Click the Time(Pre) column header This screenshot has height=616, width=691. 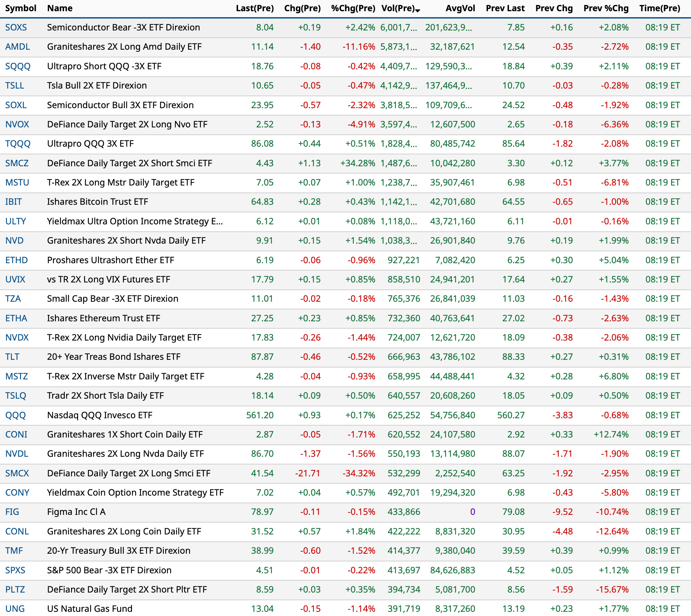(x=659, y=8)
